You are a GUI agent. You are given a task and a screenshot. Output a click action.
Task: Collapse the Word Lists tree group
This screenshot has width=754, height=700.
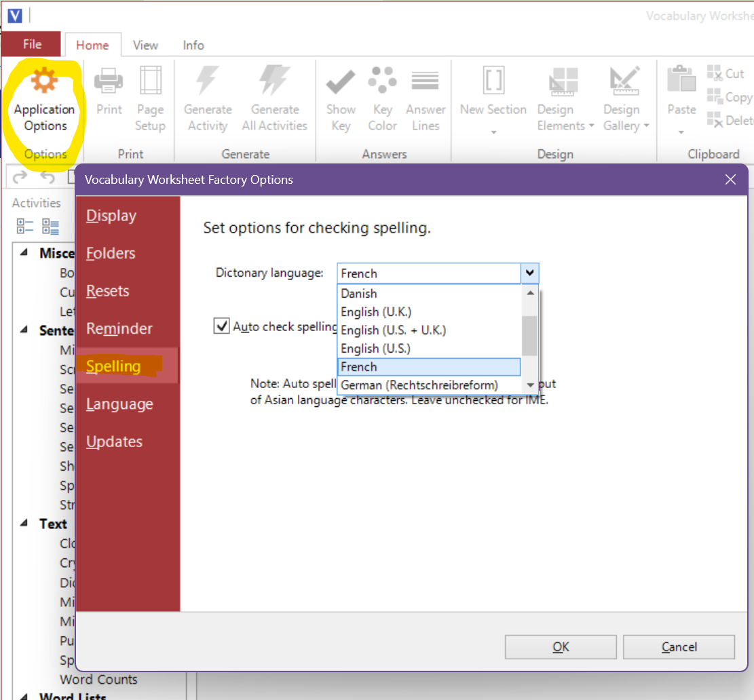click(24, 696)
